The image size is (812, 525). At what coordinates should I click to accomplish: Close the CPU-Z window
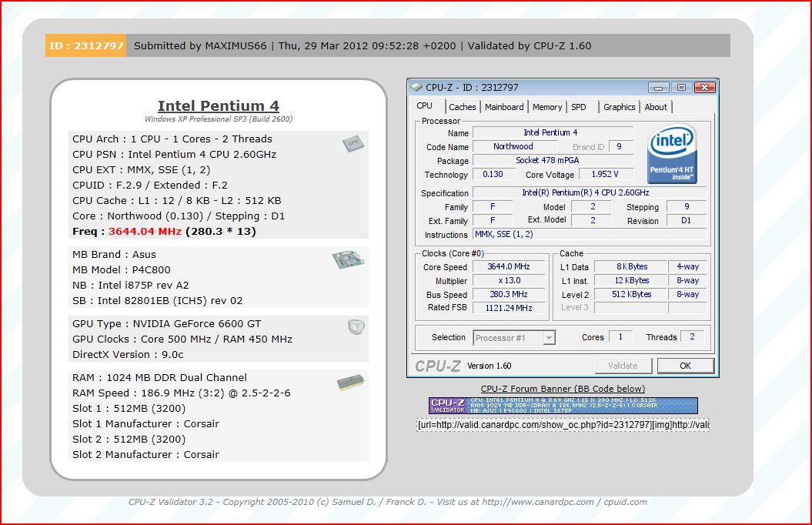click(704, 88)
